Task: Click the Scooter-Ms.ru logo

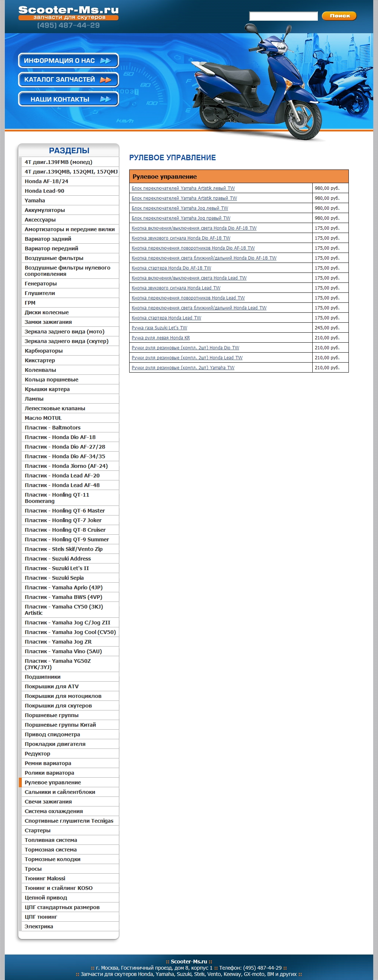Action: pos(68,13)
